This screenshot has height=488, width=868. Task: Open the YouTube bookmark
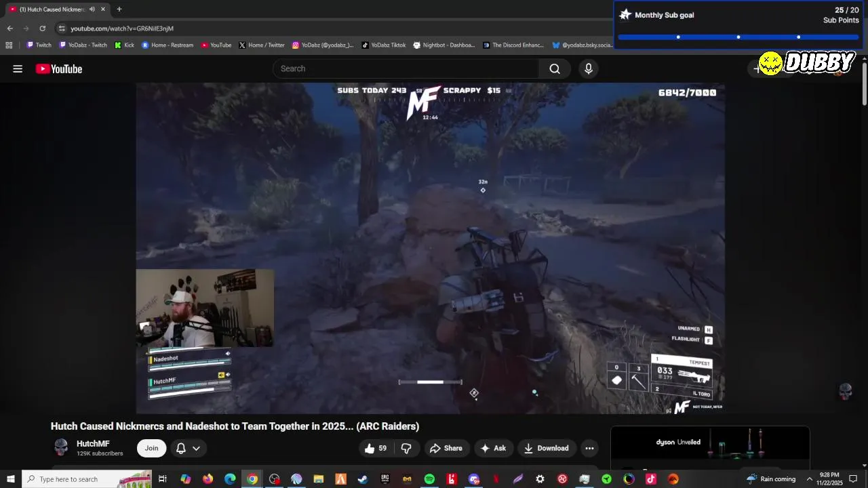(x=216, y=45)
